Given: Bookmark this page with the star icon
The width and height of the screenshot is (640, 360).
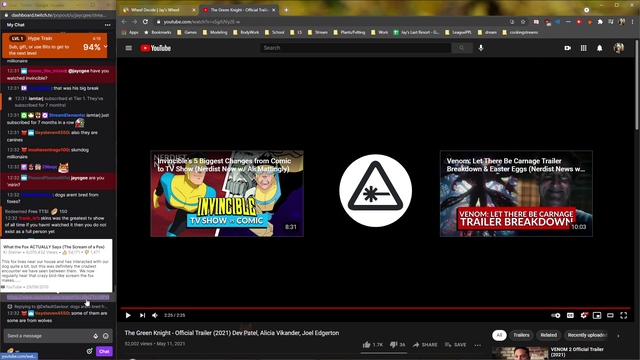Looking at the screenshot, I should (x=523, y=22).
